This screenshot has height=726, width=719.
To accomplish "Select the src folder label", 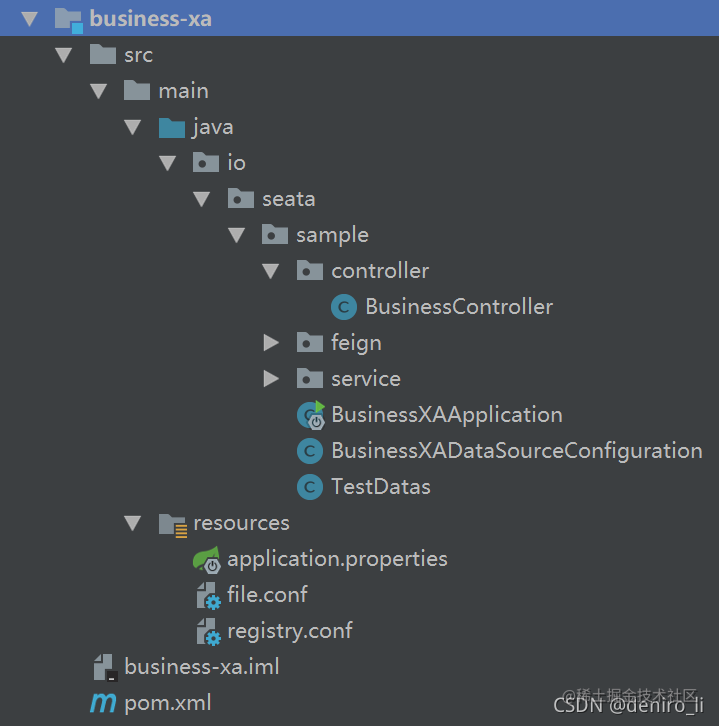I will [x=138, y=55].
